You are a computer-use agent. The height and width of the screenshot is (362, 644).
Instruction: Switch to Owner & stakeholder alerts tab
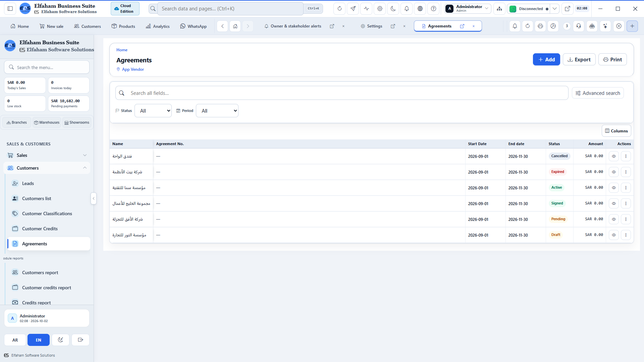(x=292, y=26)
